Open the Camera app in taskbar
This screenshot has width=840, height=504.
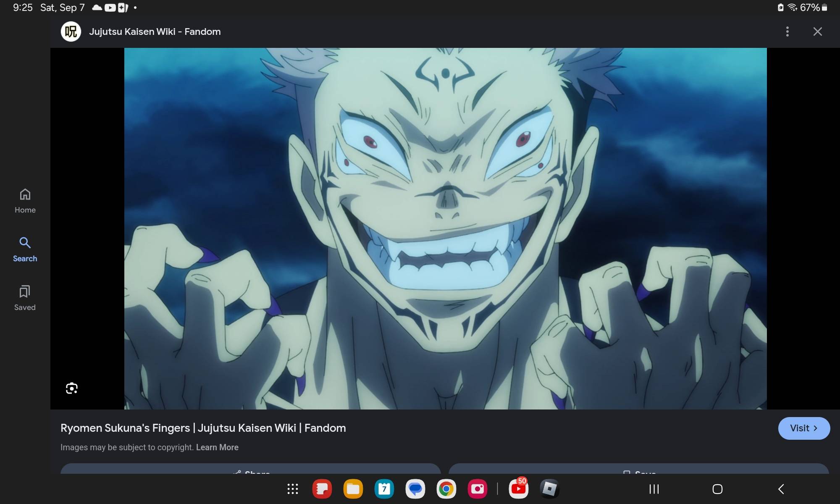pyautogui.click(x=478, y=489)
